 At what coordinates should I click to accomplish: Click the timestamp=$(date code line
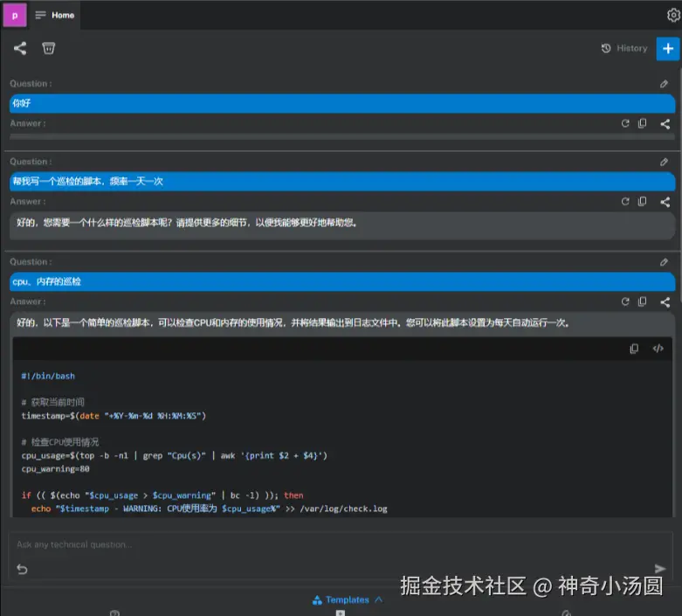(x=114, y=416)
